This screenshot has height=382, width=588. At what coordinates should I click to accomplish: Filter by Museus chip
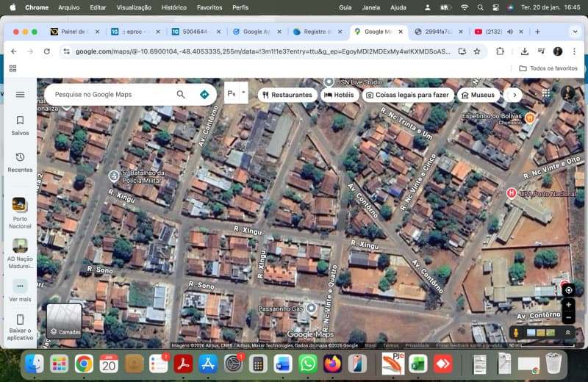pos(478,95)
